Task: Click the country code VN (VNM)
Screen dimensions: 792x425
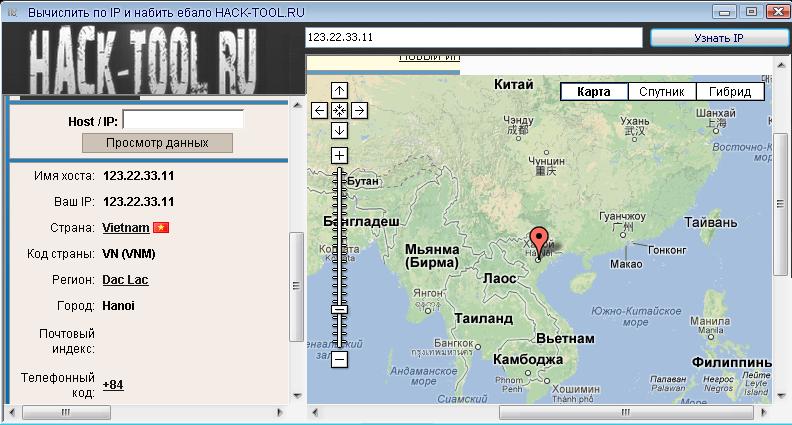Action: click(x=129, y=254)
